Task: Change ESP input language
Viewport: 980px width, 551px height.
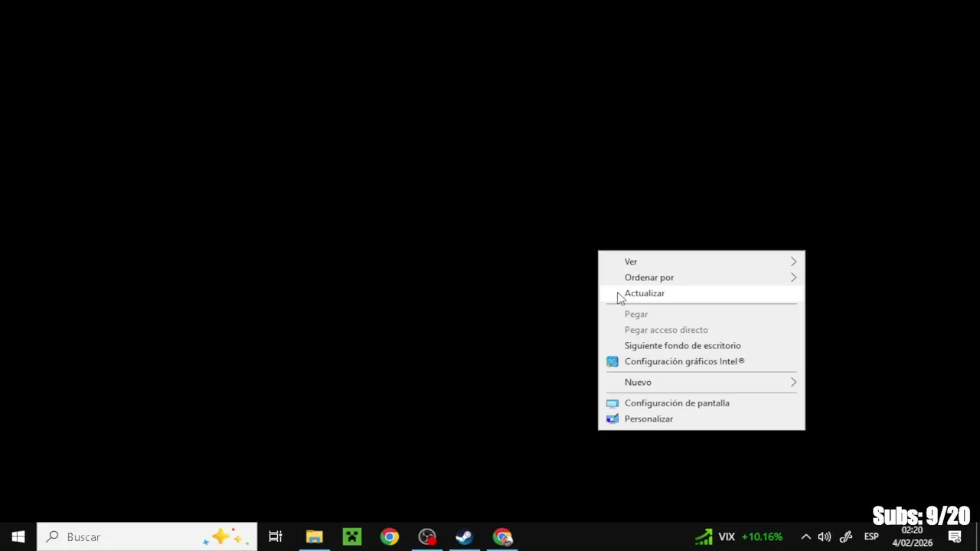Action: pyautogui.click(x=871, y=536)
